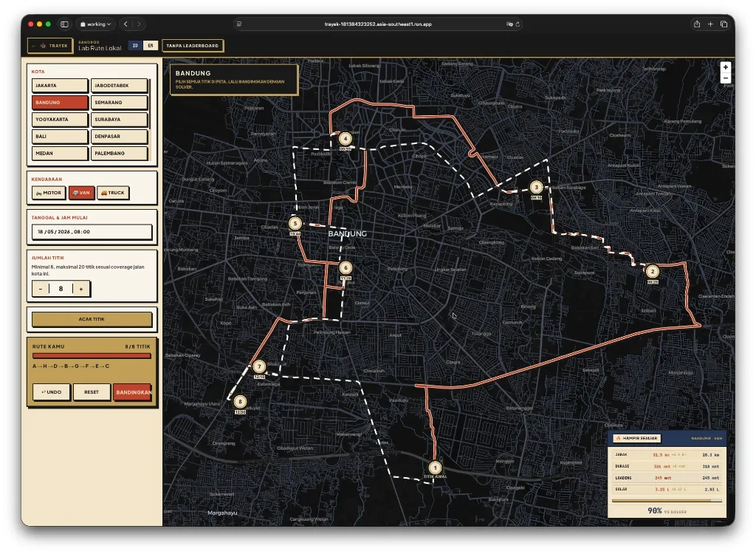Image resolution: width=756 pixels, height=554 pixels.
Task: Select the Jabodetabek city option
Action: coord(119,86)
